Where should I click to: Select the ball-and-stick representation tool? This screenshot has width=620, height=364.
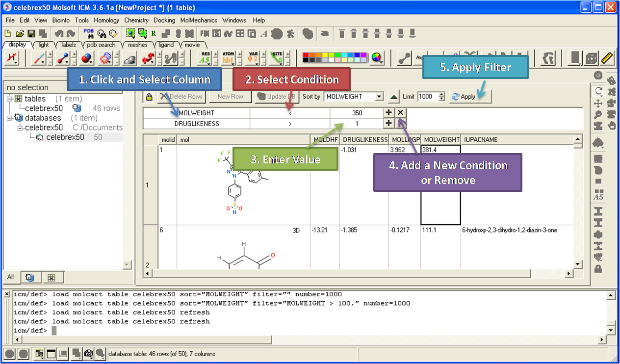63,58
